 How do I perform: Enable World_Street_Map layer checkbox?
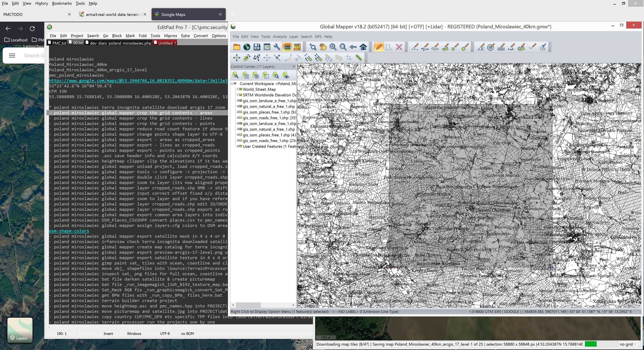[238, 89]
